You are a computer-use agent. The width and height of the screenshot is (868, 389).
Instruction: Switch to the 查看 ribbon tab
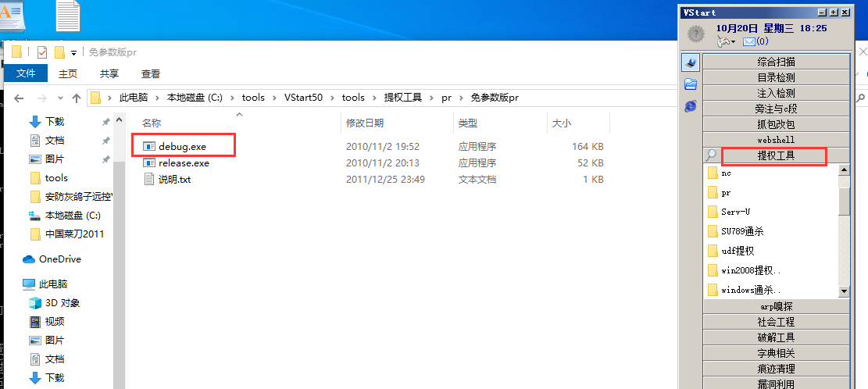coord(151,73)
